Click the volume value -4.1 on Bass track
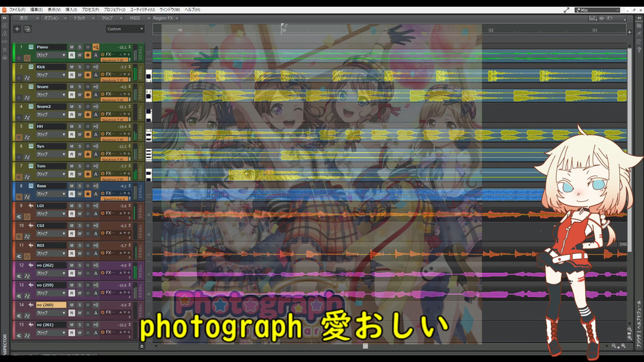This screenshot has height=362, width=644. 123,186
